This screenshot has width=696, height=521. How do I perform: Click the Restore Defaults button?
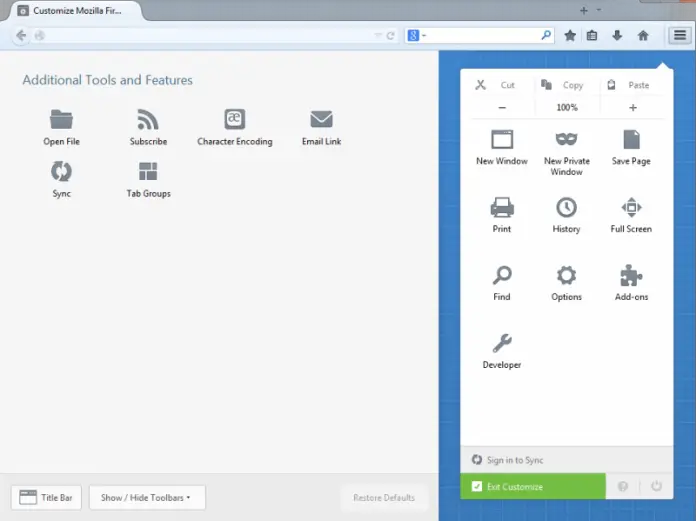pos(384,497)
